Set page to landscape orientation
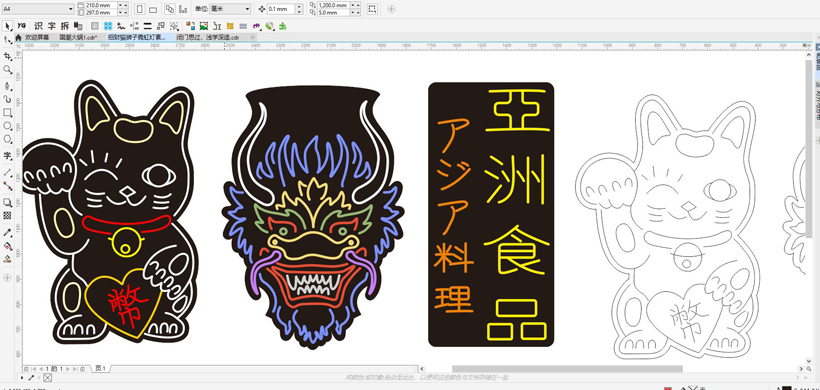 153,10
